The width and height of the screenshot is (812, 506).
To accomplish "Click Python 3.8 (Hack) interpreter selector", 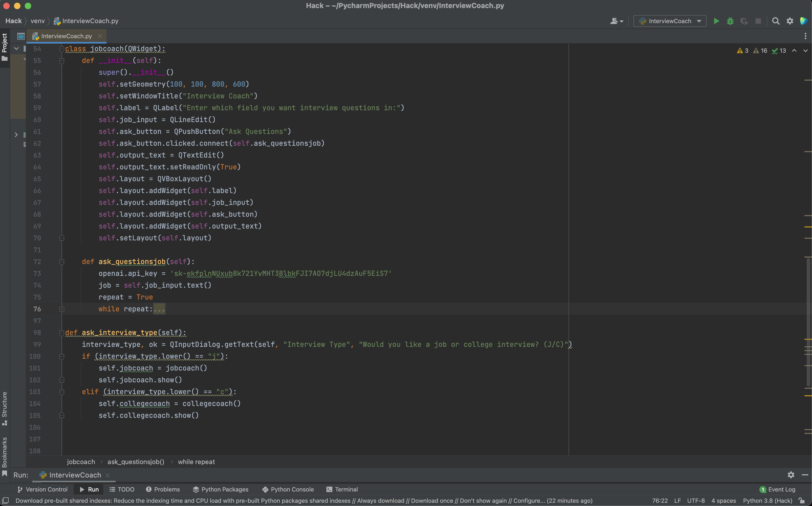I will pyautogui.click(x=767, y=501).
